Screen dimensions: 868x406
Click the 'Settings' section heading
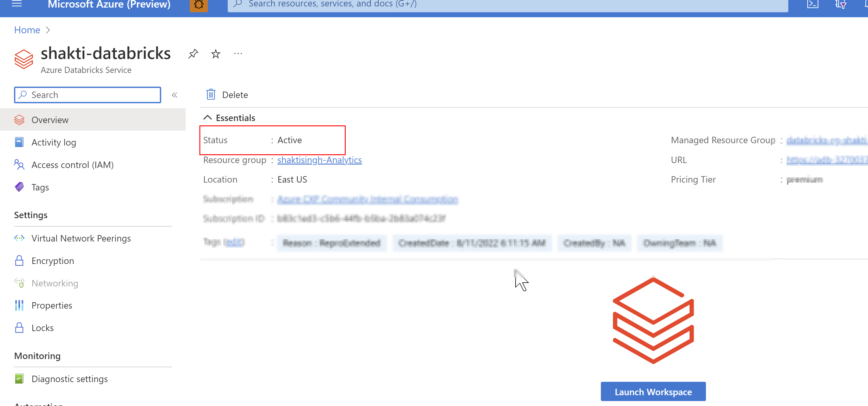pos(31,215)
